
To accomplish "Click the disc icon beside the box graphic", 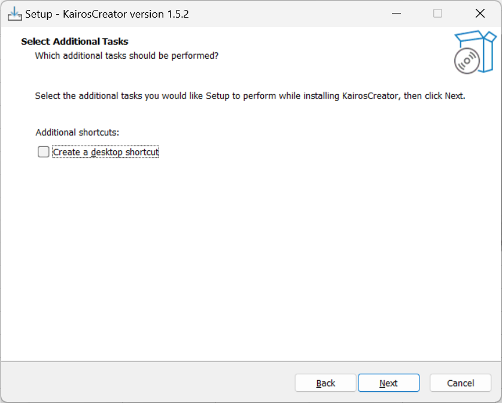I will coord(467,61).
